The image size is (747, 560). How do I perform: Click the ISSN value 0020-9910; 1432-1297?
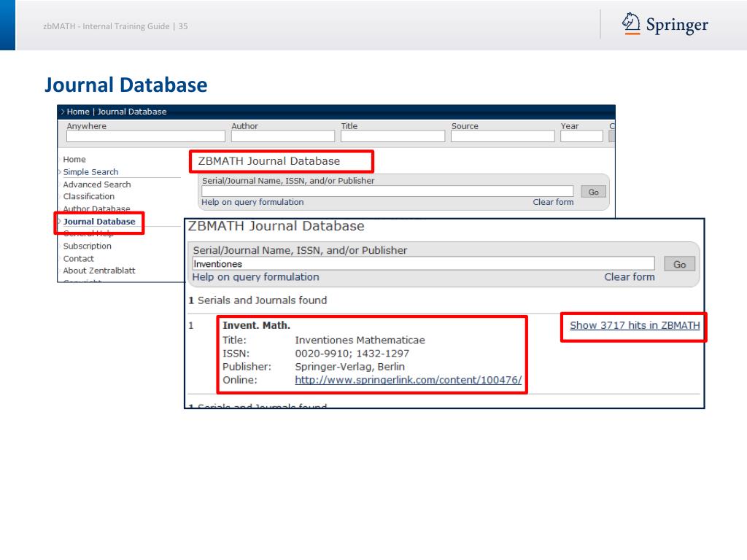point(352,354)
